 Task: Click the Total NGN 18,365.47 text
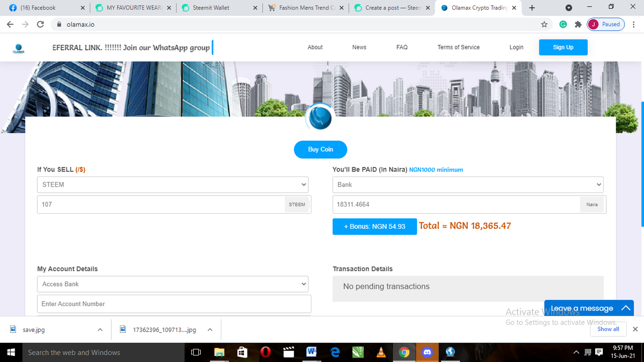pyautogui.click(x=465, y=226)
